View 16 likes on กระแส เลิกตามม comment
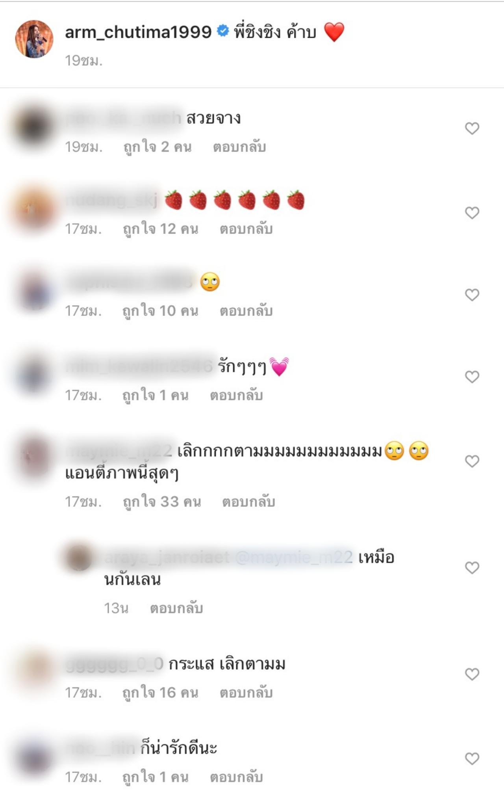Viewport: 504px width, 812px height. pyautogui.click(x=161, y=693)
